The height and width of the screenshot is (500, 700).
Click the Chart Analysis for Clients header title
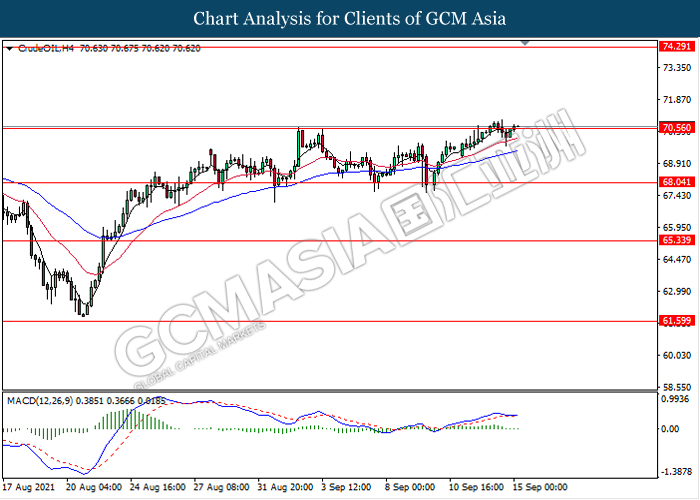(x=350, y=19)
